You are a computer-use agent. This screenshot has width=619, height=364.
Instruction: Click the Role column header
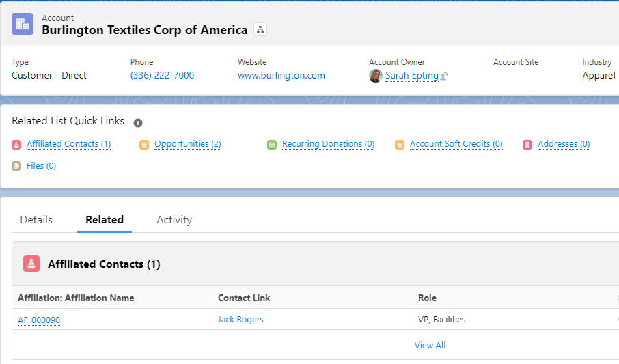427,298
